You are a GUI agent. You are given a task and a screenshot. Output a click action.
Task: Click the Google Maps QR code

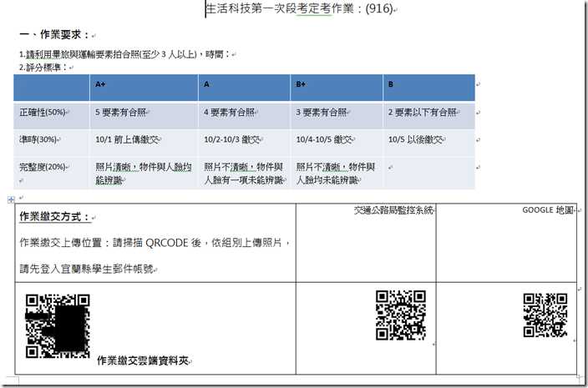pyautogui.click(x=545, y=315)
